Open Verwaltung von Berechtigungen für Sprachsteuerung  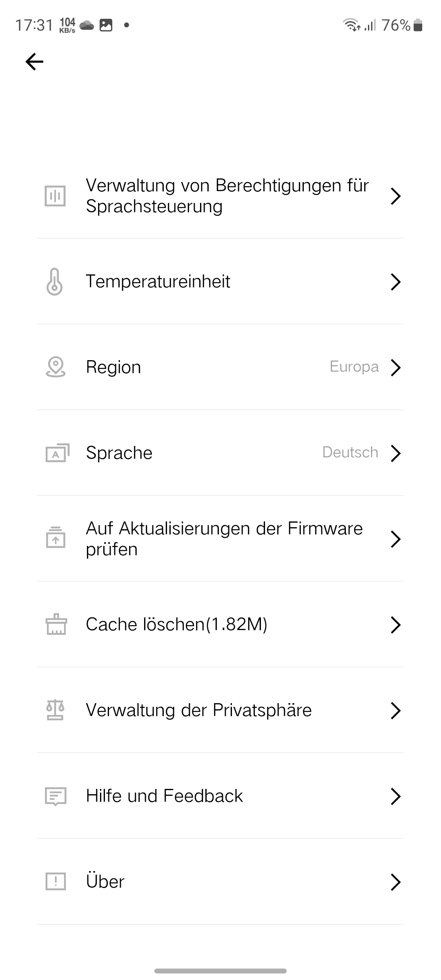pos(227,196)
